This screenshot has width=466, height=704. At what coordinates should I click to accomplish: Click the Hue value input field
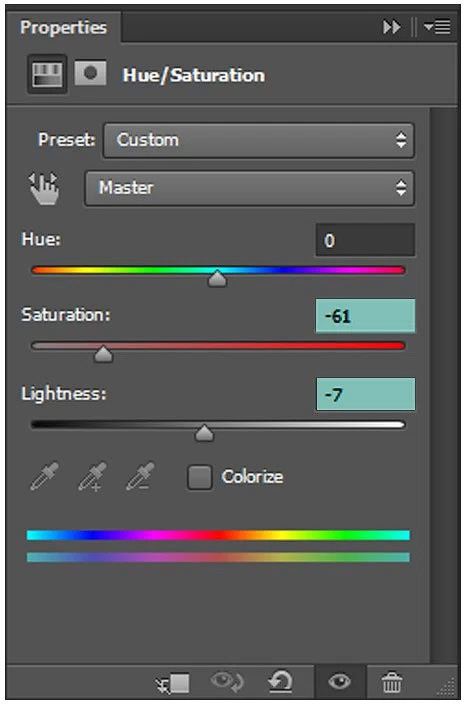click(x=365, y=240)
